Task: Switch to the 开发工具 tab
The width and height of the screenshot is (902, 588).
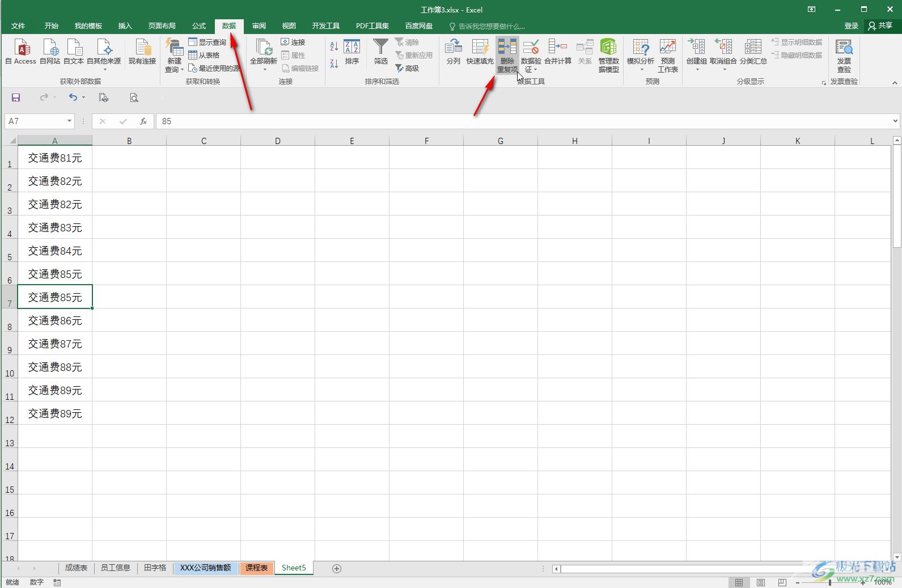Action: coord(326,26)
